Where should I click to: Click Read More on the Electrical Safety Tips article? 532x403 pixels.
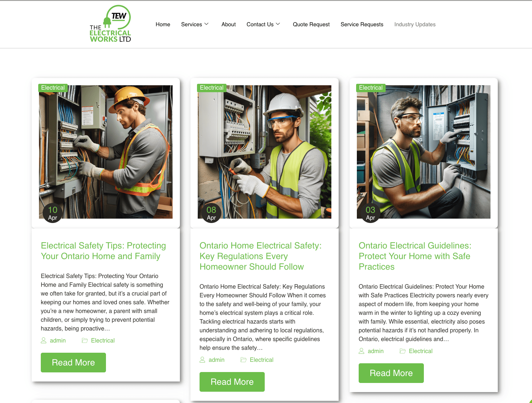(73, 362)
